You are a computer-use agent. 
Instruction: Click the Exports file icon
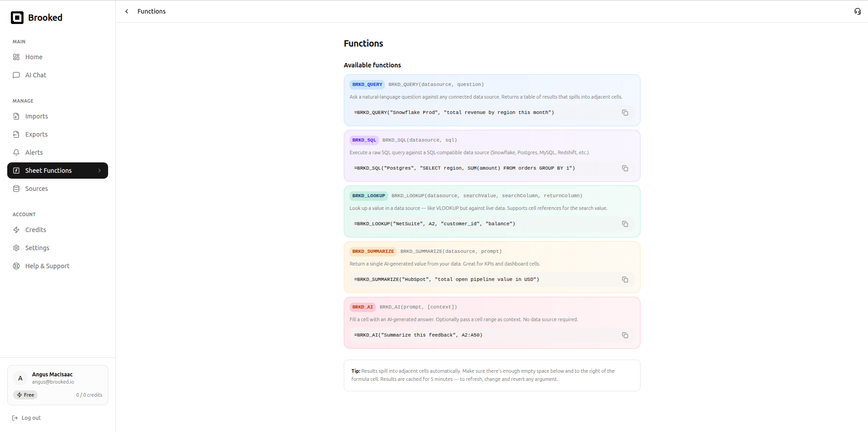coord(16,134)
